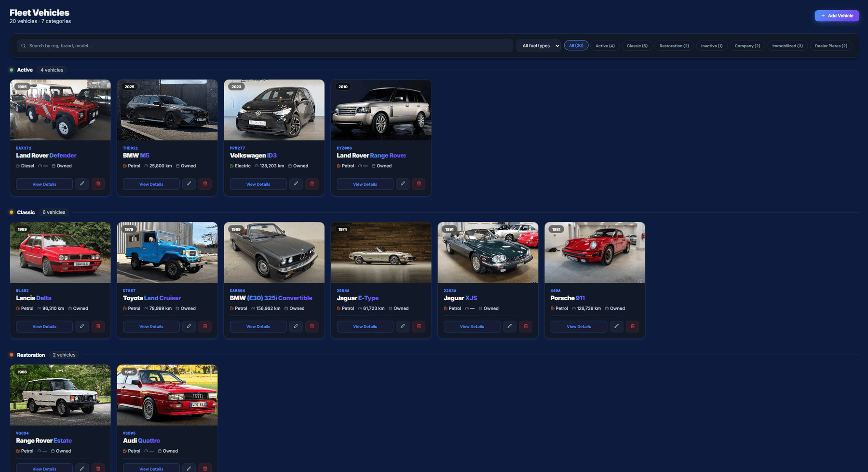The height and width of the screenshot is (472, 868).
Task: Edit the Range Rover Estate entry
Action: 82,468
